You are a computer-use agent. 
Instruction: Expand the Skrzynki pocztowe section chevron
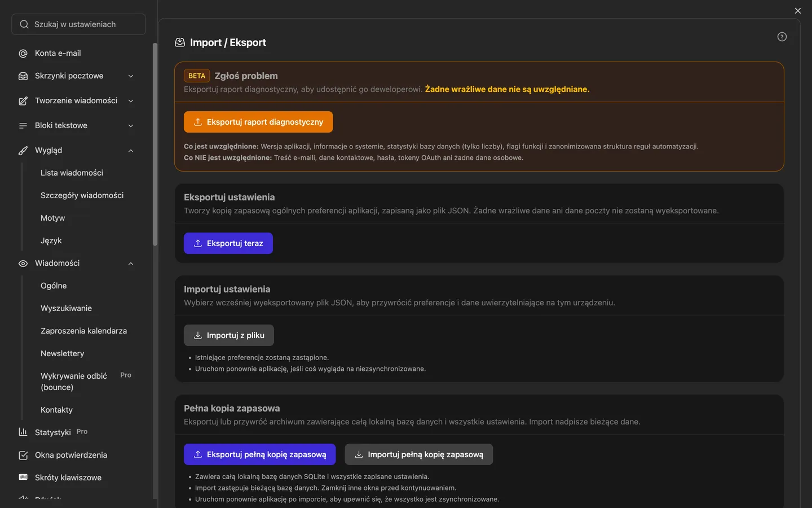pyautogui.click(x=131, y=76)
